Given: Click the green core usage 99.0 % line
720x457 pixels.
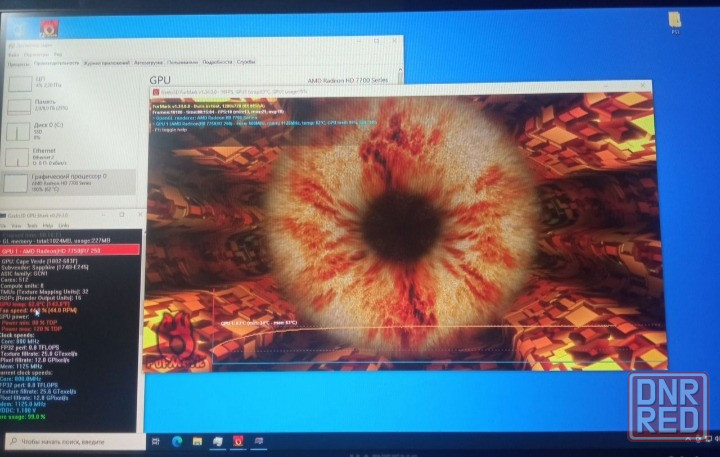Looking at the screenshot, I should [22, 417].
